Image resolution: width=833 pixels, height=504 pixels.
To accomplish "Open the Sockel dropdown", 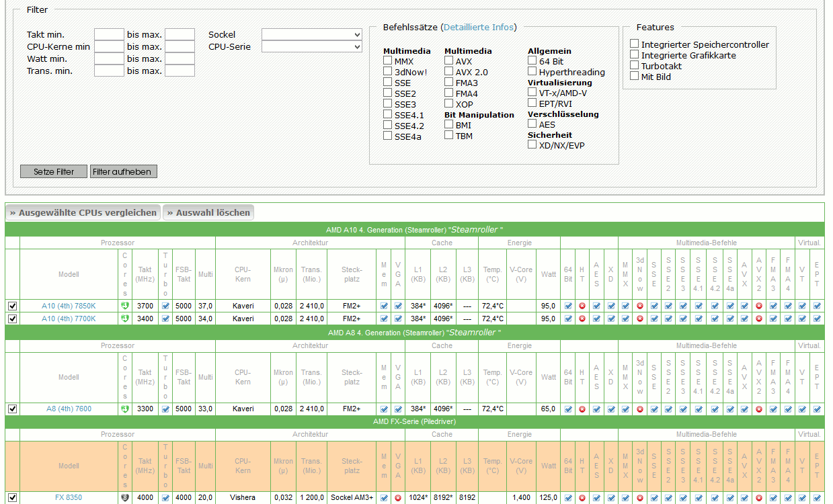I will click(312, 35).
